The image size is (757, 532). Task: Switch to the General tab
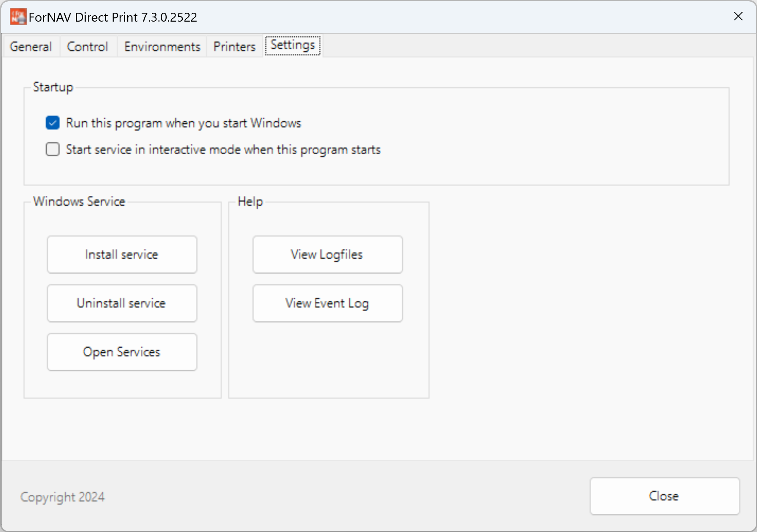click(x=31, y=46)
